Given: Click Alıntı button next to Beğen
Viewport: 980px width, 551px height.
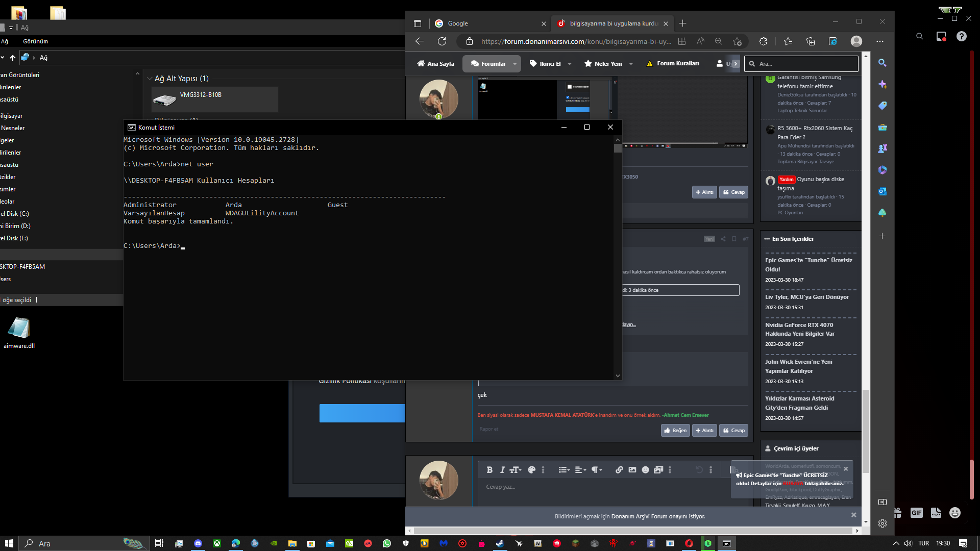Looking at the screenshot, I should [x=704, y=431].
